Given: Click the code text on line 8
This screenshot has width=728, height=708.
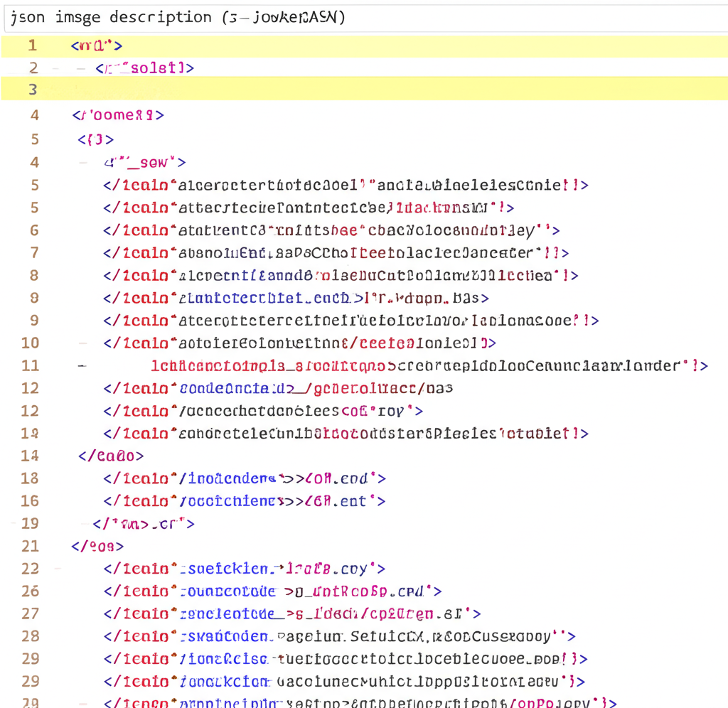Looking at the screenshot, I should tap(341, 276).
